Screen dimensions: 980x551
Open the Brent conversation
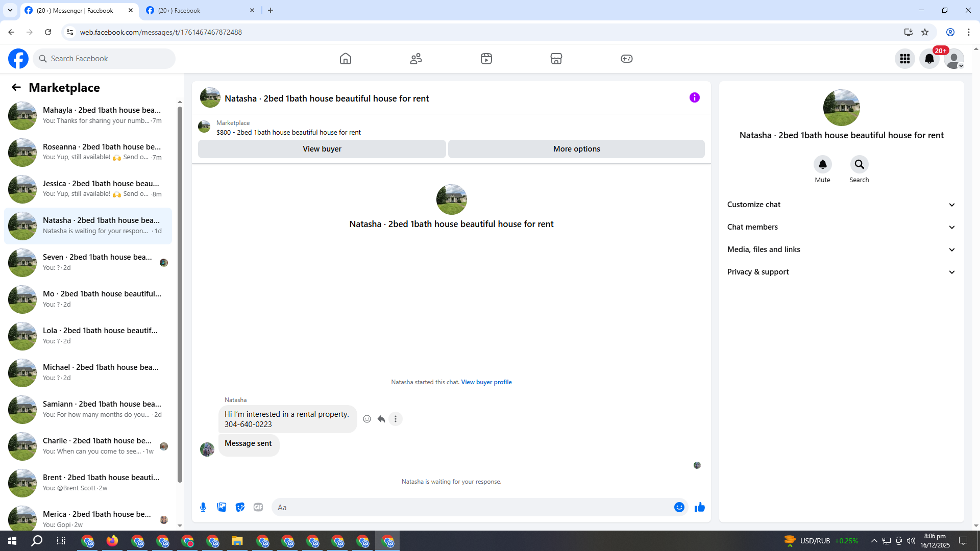[88, 483]
